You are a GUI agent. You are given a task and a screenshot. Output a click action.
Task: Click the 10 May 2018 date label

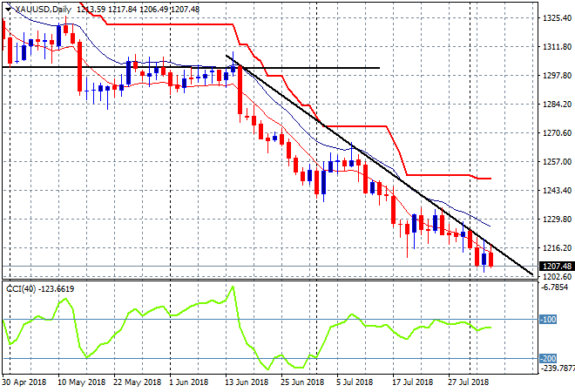[81, 382]
